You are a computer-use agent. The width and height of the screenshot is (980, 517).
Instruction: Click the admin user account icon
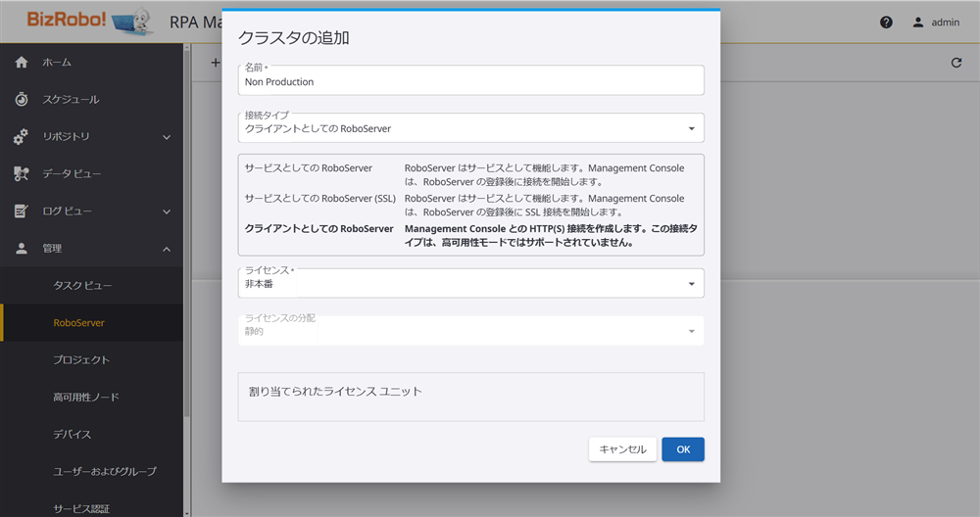[917, 23]
